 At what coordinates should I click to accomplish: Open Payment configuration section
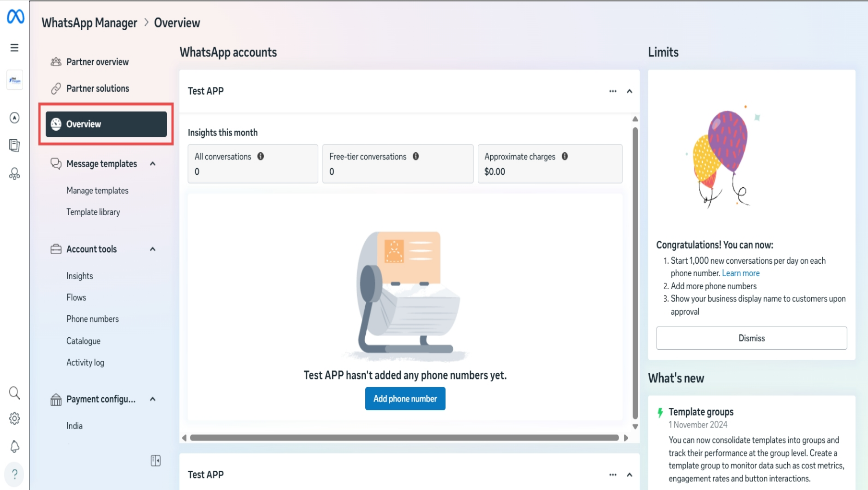tap(101, 399)
